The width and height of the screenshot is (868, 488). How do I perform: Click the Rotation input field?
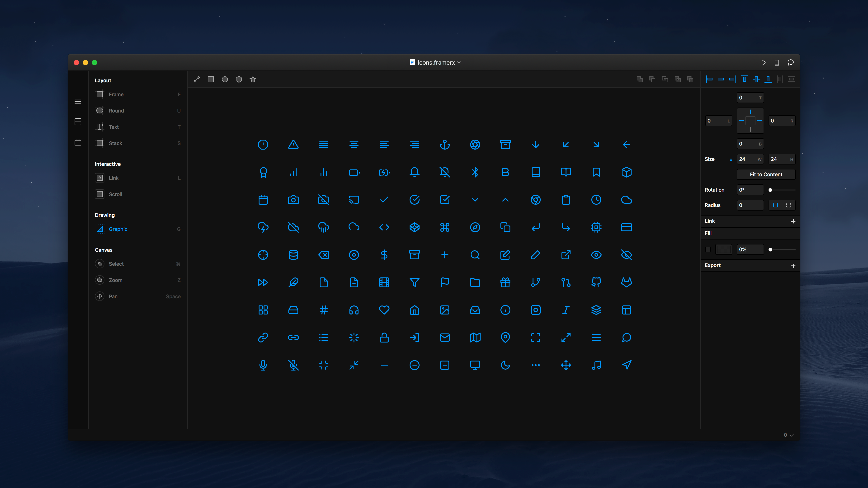coord(750,190)
